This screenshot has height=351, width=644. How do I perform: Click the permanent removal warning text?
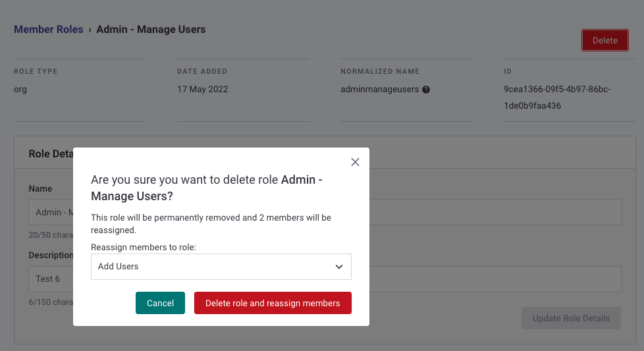click(211, 223)
